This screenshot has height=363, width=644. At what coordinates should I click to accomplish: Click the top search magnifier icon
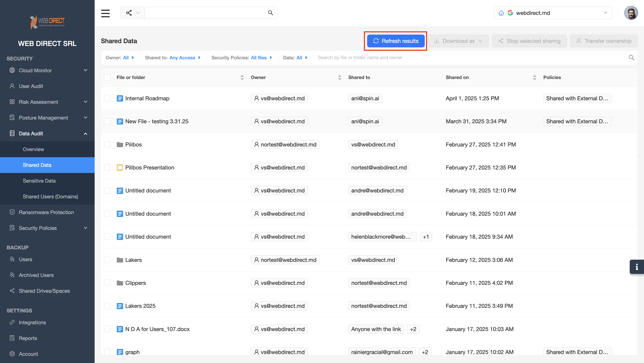pyautogui.click(x=270, y=13)
